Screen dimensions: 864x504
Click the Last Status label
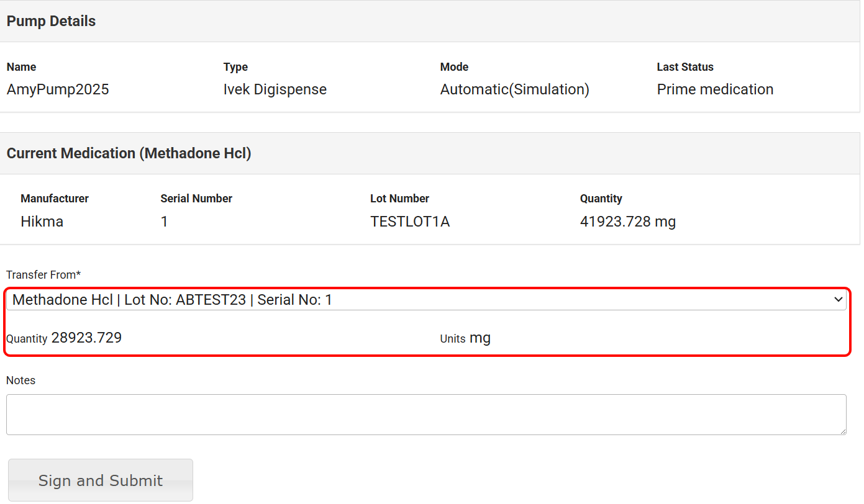(685, 67)
